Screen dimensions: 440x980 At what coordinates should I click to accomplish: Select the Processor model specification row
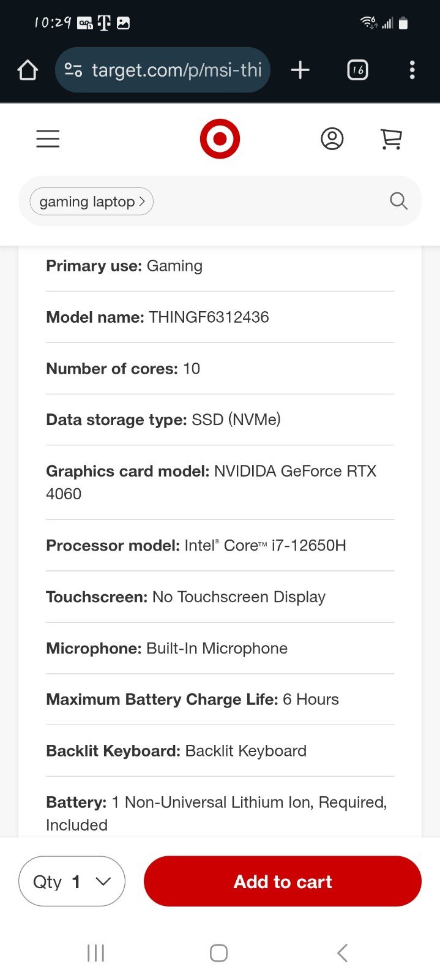220,545
